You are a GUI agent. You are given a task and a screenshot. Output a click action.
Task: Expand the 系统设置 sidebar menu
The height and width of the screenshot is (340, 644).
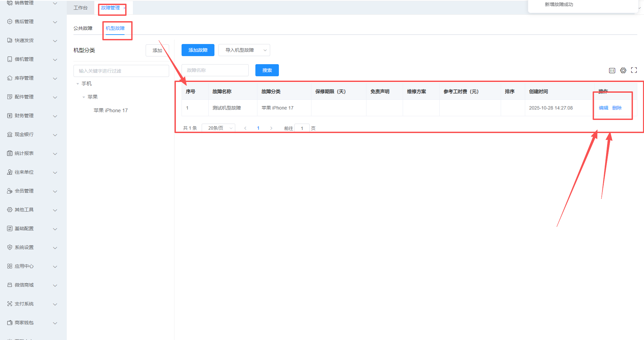[32, 247]
